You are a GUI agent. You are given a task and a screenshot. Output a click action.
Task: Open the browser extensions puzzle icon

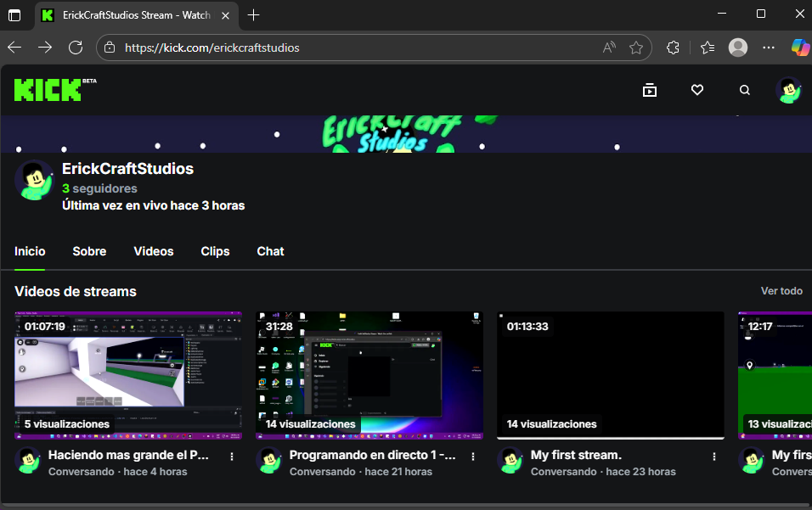point(674,48)
